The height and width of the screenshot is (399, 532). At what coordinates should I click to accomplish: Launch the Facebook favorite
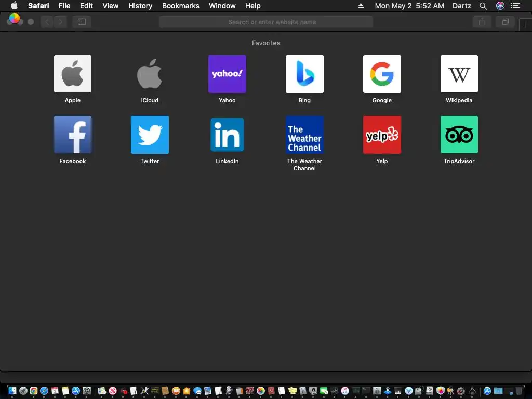(73, 135)
